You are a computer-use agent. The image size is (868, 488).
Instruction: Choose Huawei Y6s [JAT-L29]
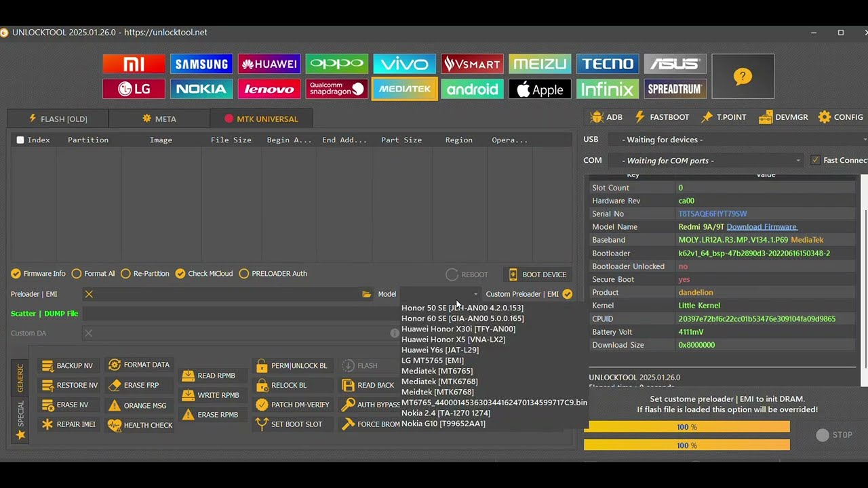pyautogui.click(x=440, y=350)
